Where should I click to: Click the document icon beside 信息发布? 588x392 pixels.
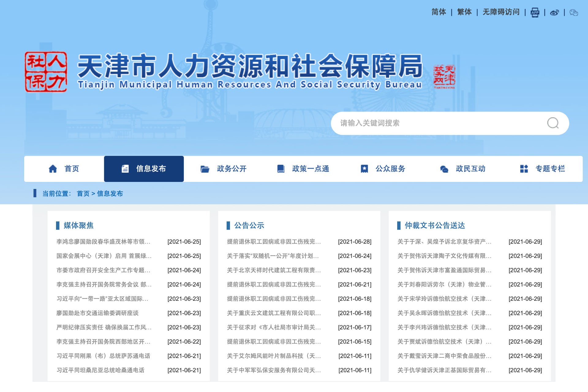(125, 169)
